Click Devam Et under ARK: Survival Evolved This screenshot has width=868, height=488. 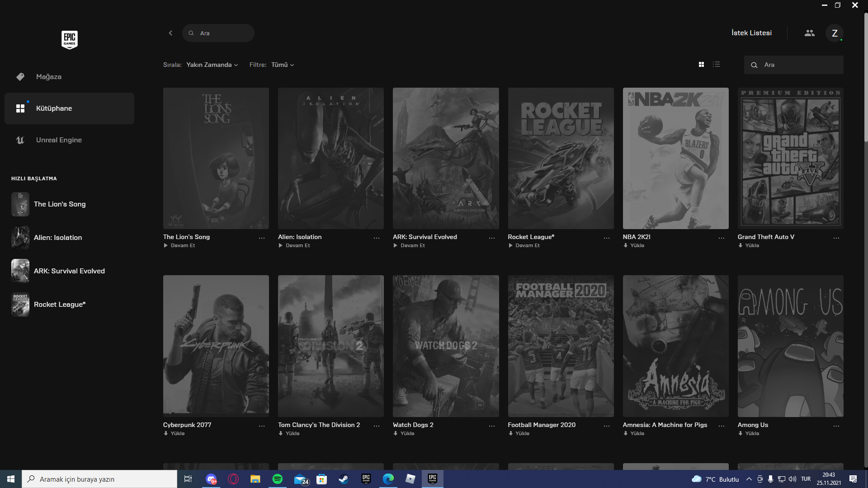[x=409, y=245]
